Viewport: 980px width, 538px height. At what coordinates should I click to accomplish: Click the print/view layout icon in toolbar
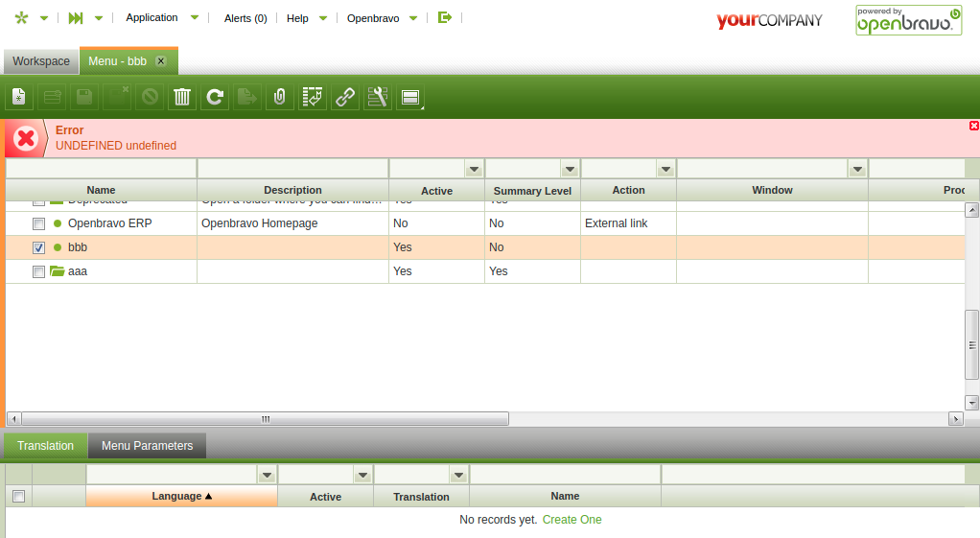[x=410, y=97]
